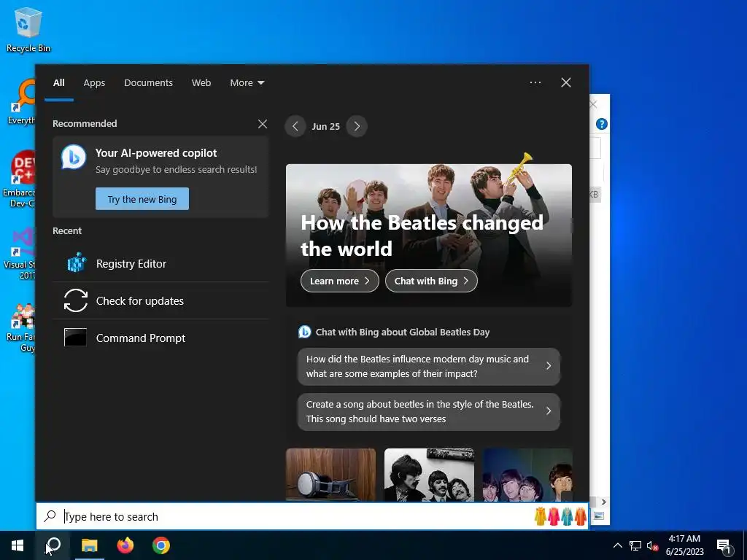Click Your AI-powered copilot heading
The width and height of the screenshot is (747, 560).
(x=156, y=153)
